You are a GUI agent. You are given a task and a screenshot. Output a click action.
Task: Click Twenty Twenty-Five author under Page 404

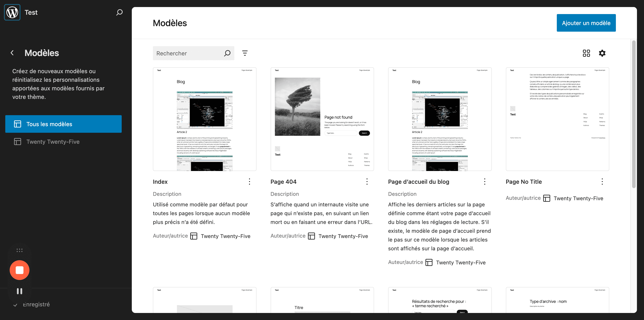point(343,236)
